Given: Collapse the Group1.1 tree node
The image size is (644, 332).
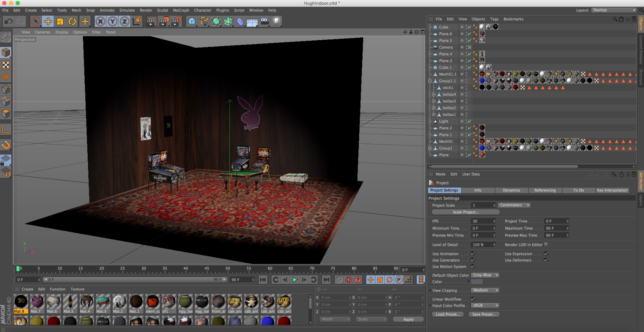Looking at the screenshot, I should [430, 81].
